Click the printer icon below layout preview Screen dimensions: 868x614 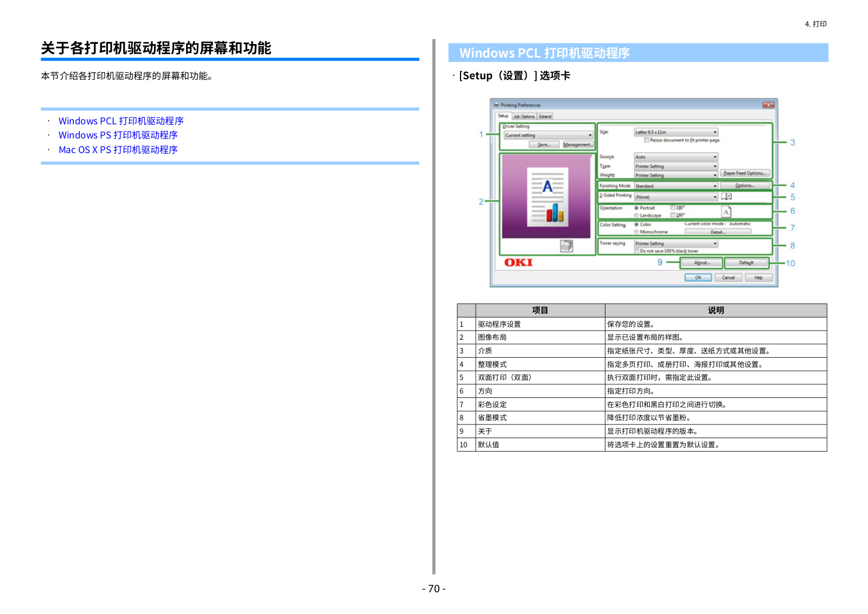coord(566,246)
